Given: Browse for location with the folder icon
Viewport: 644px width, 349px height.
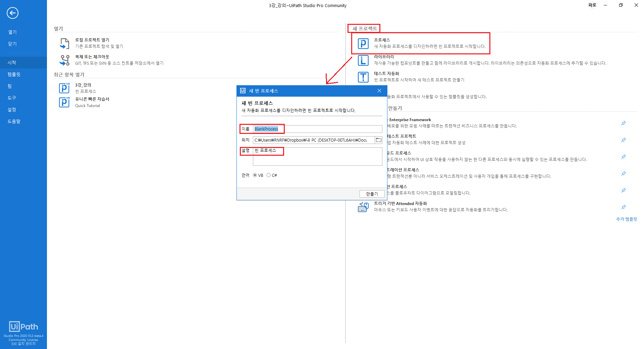Looking at the screenshot, I should 379,140.
